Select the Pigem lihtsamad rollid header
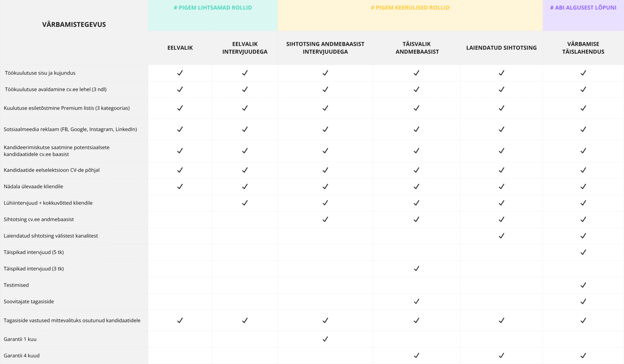Screen dimensions: 624x364 (213, 8)
